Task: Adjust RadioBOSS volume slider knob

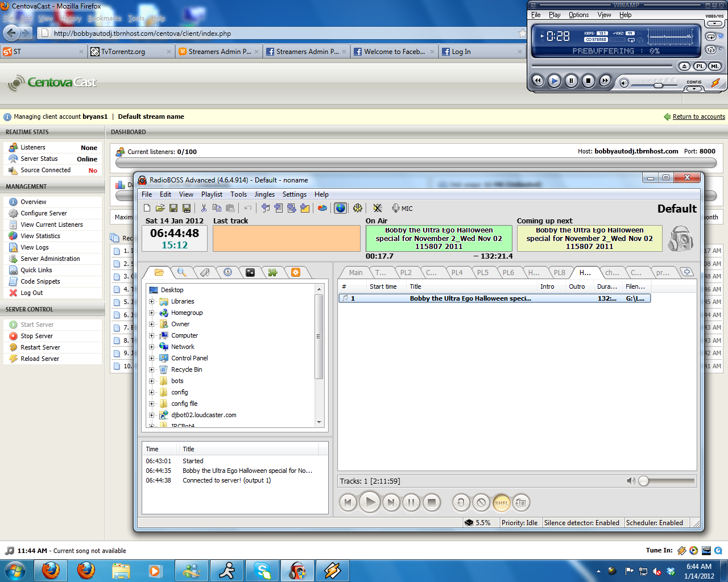Action: click(x=643, y=481)
